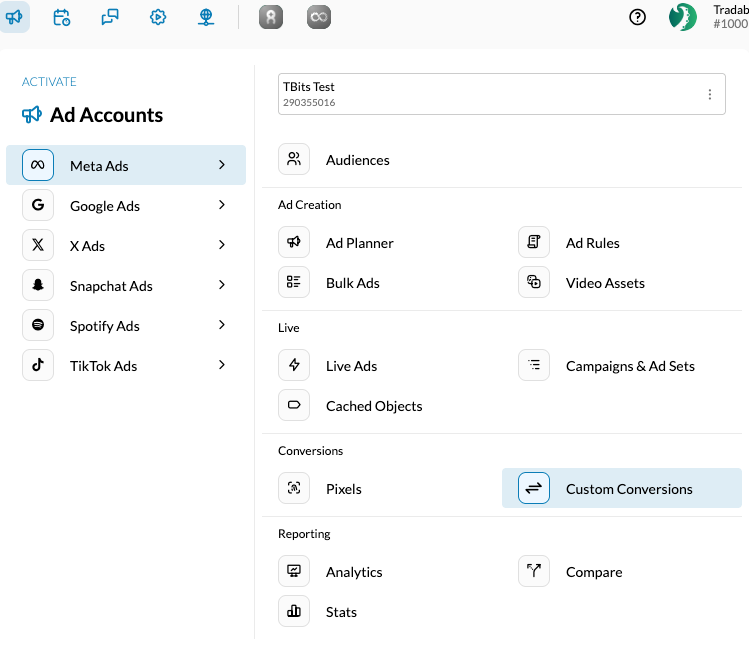Image resolution: width=749 pixels, height=651 pixels.
Task: Click the calendar icon in top toolbar
Action: (62, 17)
